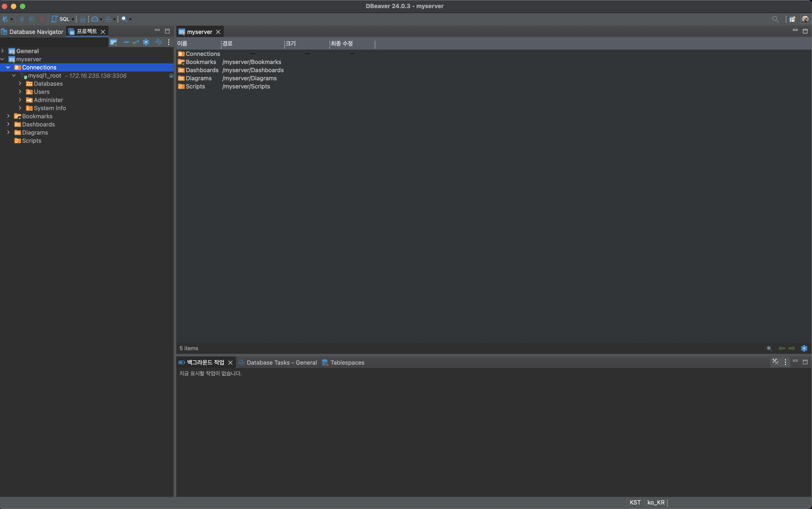Click the KST timezone in status bar

(635, 502)
